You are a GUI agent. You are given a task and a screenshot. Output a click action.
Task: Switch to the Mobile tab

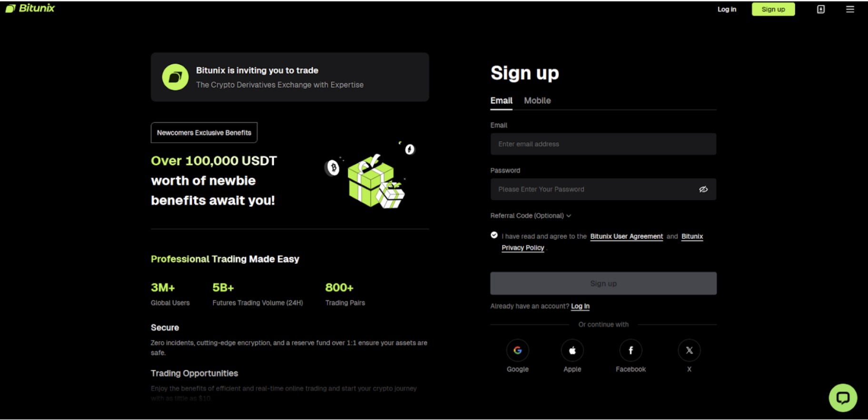[x=537, y=100]
